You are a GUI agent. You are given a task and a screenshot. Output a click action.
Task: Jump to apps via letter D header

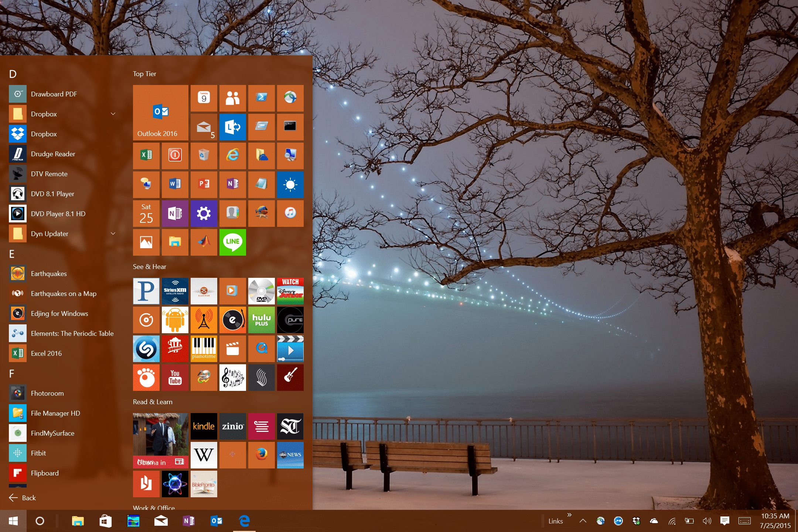[13, 74]
